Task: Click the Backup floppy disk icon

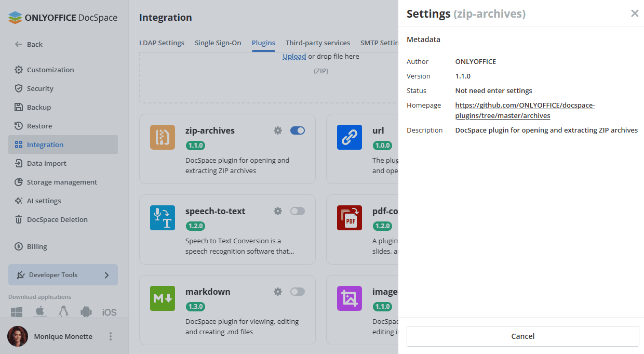Action: (x=19, y=107)
